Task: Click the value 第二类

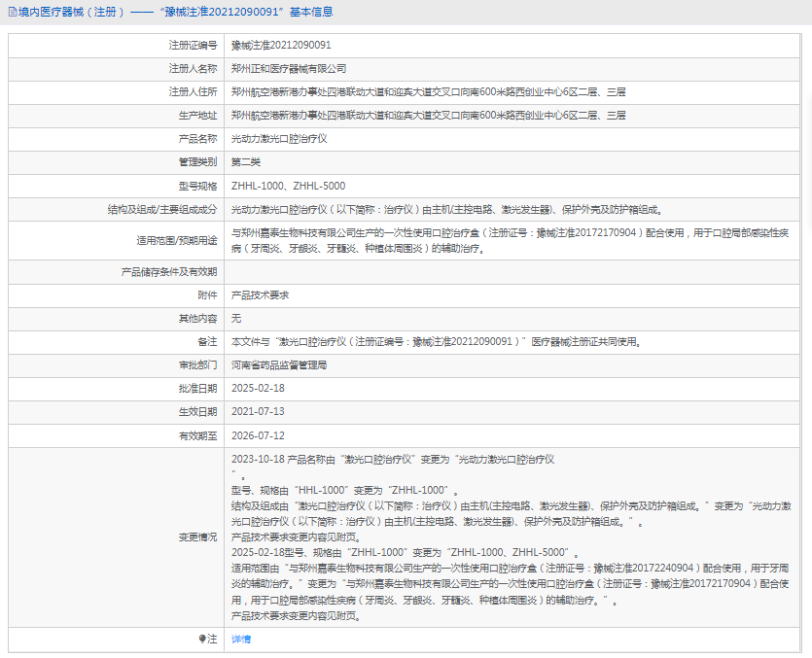Action: 246,162
